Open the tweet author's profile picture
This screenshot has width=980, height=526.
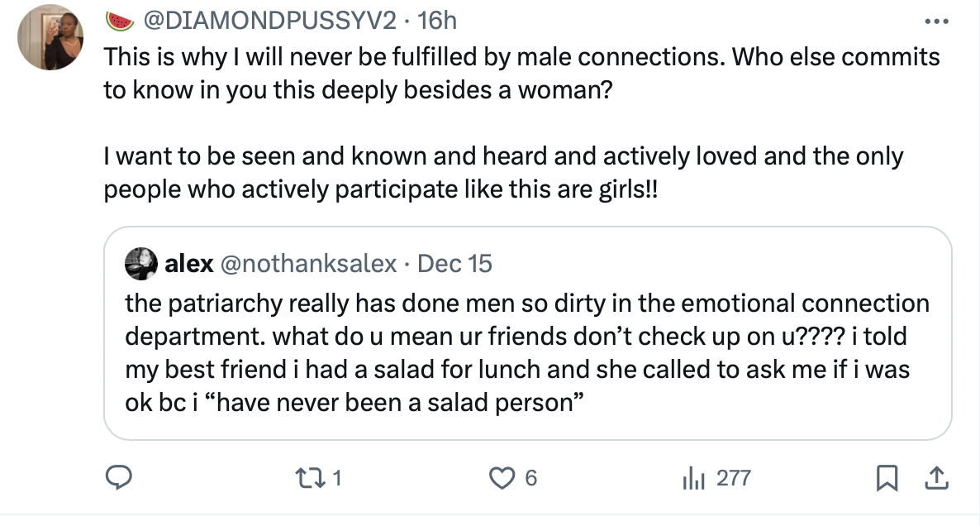pyautogui.click(x=50, y=37)
